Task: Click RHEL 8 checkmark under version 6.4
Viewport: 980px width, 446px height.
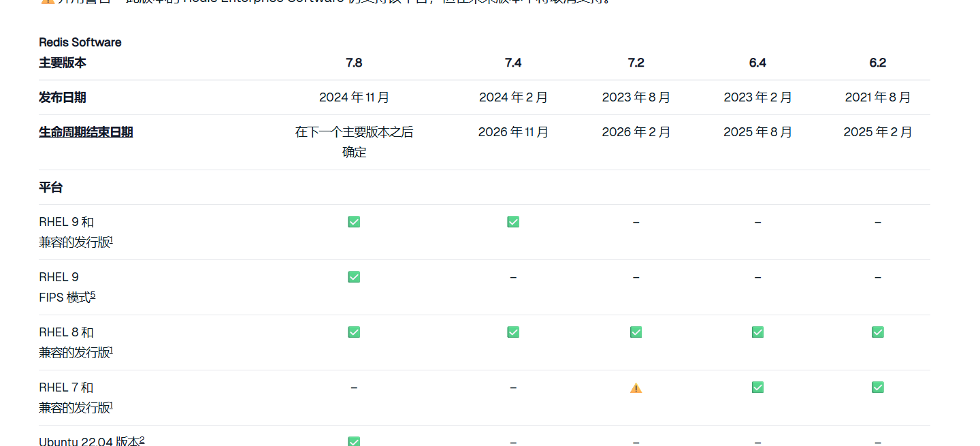Action: (x=757, y=332)
